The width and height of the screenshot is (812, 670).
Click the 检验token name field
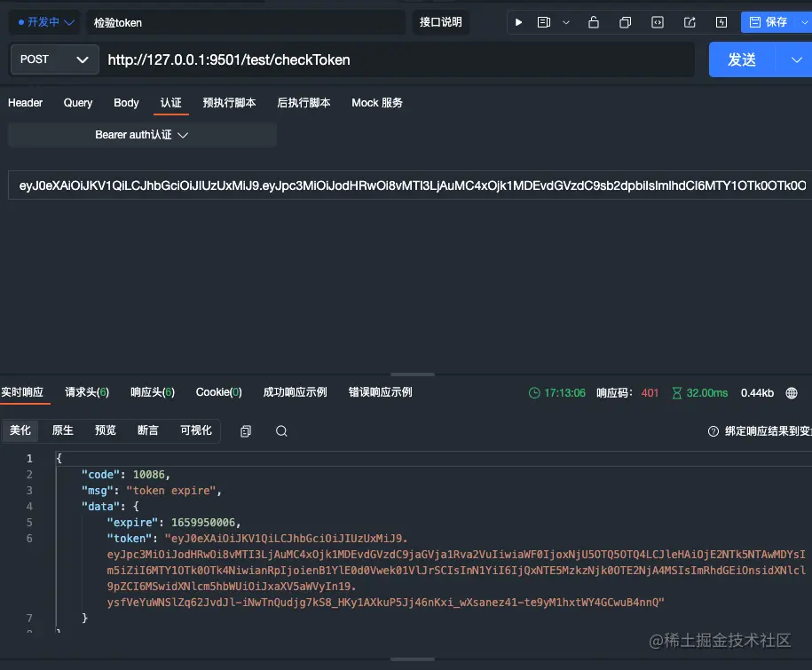[246, 22]
